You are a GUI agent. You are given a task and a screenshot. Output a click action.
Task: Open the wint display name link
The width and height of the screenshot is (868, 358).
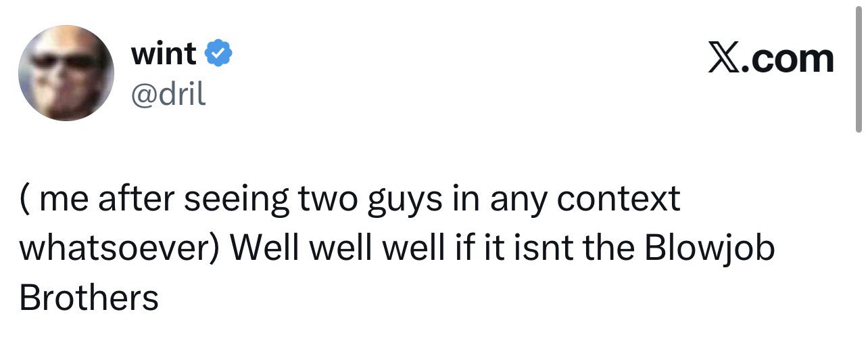(x=164, y=53)
